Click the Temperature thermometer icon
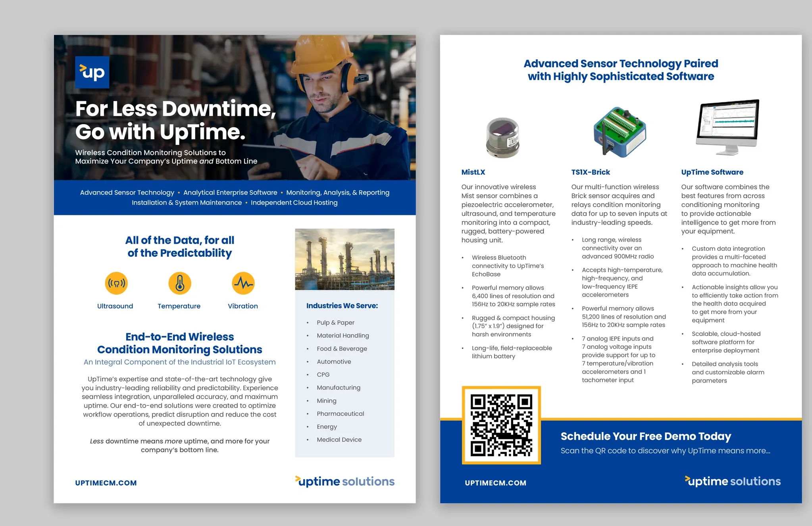This screenshot has width=812, height=526. pyautogui.click(x=180, y=283)
